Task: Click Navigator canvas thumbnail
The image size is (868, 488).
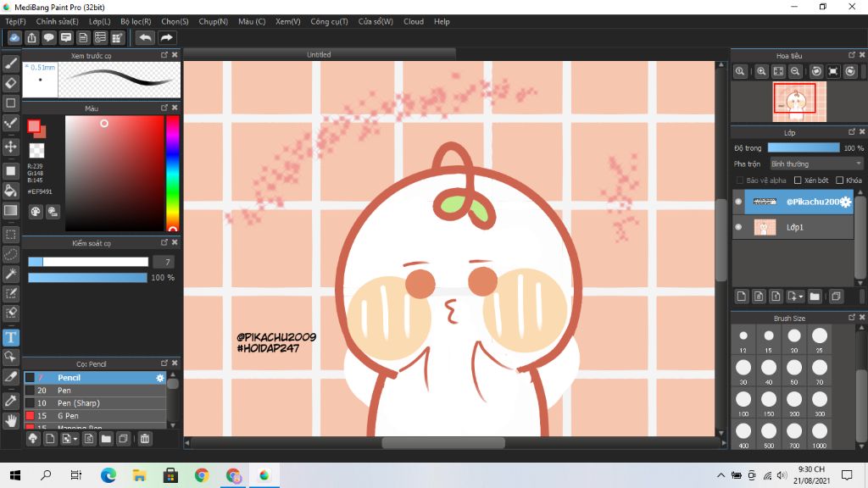Action: [799, 102]
